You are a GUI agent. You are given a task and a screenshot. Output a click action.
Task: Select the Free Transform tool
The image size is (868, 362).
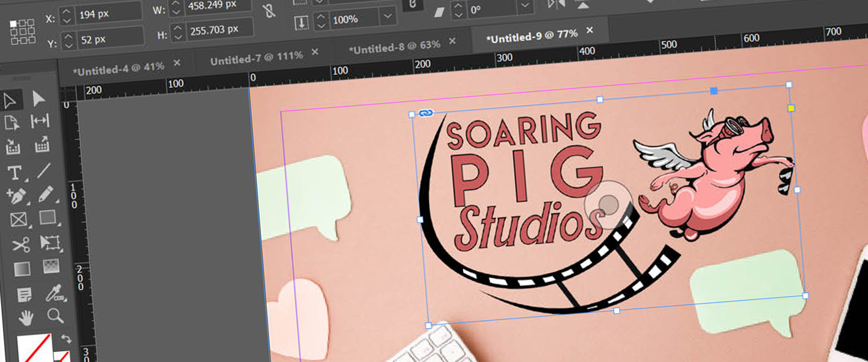coord(50,242)
